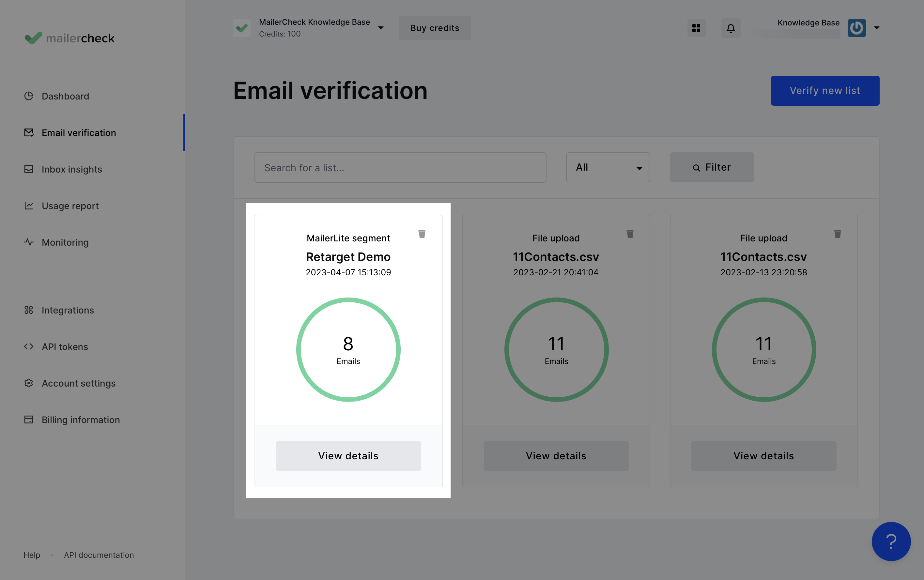Click the Monitoring pulse icon
Image resolution: width=924 pixels, height=580 pixels.
(x=29, y=242)
